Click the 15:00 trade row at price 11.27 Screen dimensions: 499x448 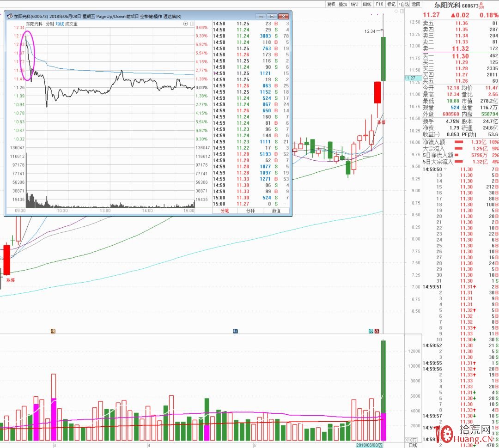(251, 204)
